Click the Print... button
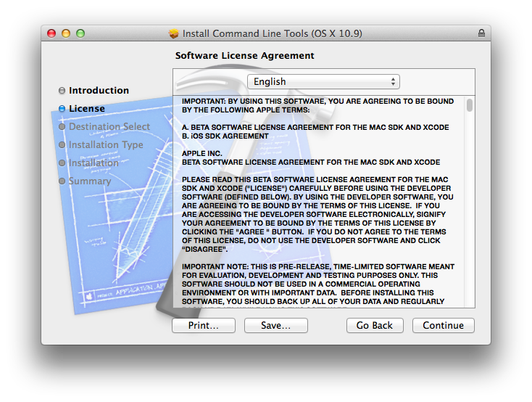The height and width of the screenshot is (402, 532). pos(204,326)
